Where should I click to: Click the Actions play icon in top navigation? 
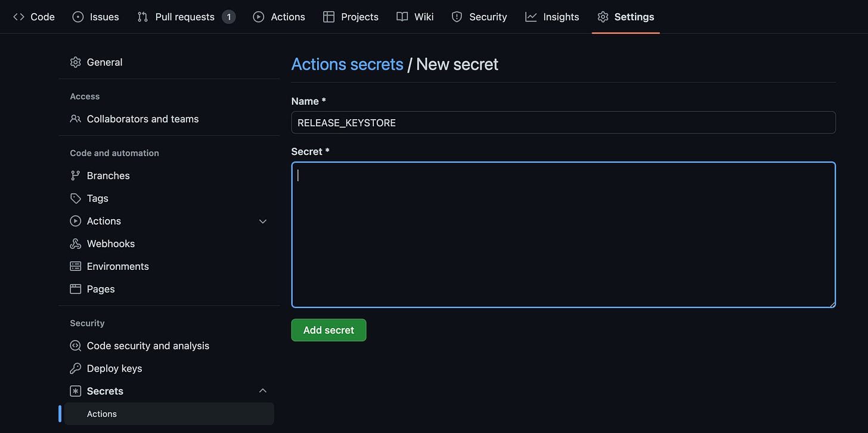coord(258,17)
